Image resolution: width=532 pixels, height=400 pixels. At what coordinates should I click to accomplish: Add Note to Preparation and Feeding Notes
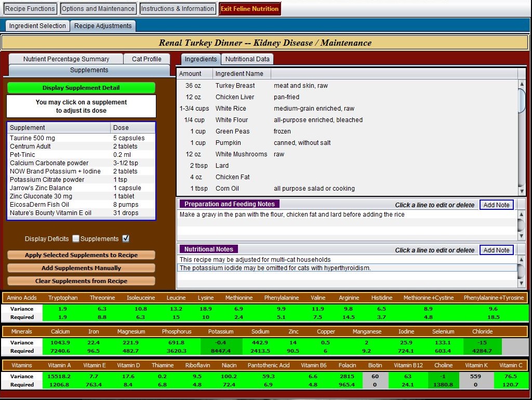(496, 205)
